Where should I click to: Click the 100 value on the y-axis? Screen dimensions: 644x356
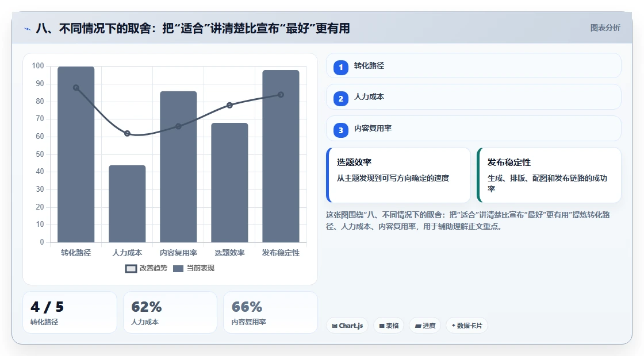pos(38,66)
